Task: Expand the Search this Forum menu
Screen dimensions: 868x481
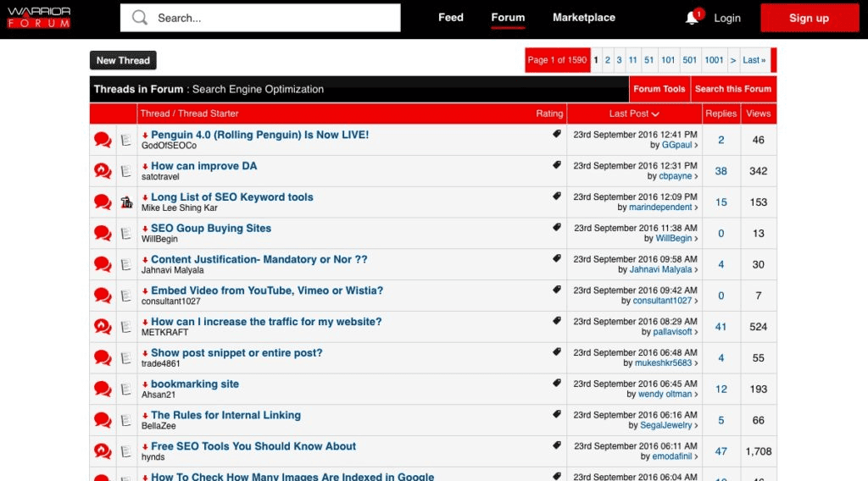Action: tap(732, 89)
